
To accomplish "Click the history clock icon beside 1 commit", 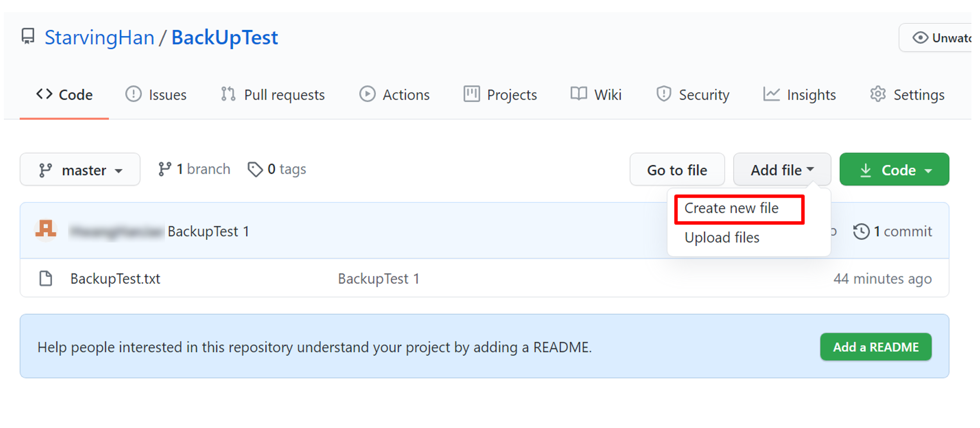I will (861, 231).
